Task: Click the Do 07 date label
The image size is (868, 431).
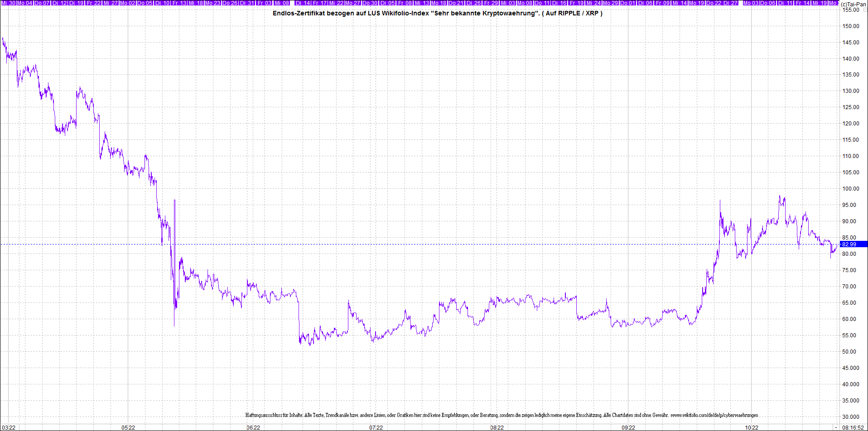Action: (x=42, y=3)
